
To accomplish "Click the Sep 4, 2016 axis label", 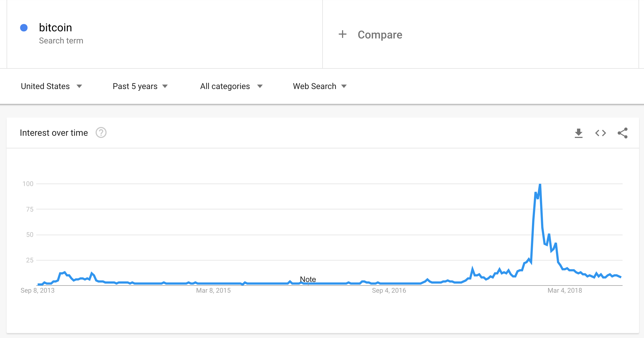I will pos(389,290).
